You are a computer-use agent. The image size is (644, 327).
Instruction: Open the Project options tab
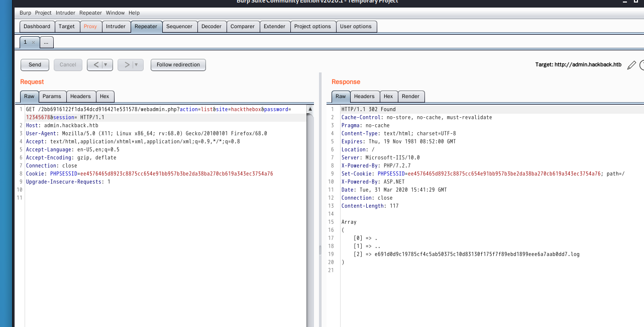click(312, 27)
